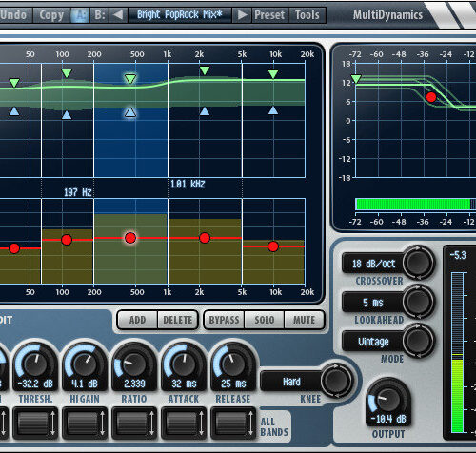Select the highlighted blue range marker near 500 Hz
Viewport: 476px width, 453px height.
click(x=130, y=112)
